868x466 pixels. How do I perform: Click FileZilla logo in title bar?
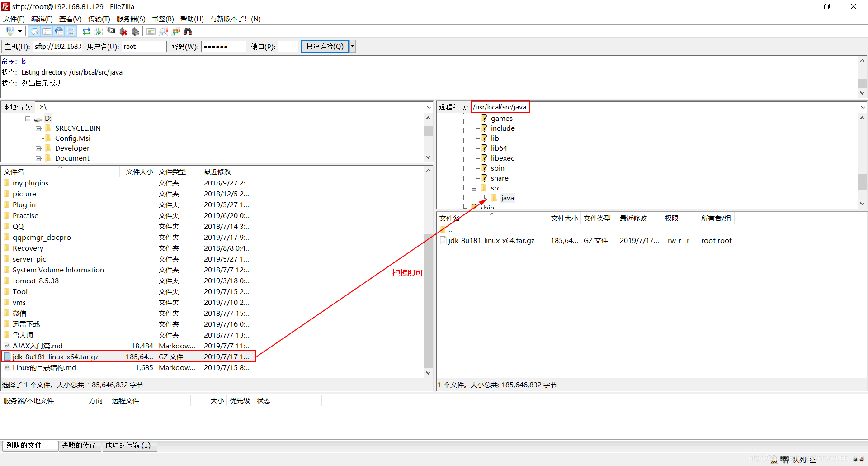(x=5, y=6)
